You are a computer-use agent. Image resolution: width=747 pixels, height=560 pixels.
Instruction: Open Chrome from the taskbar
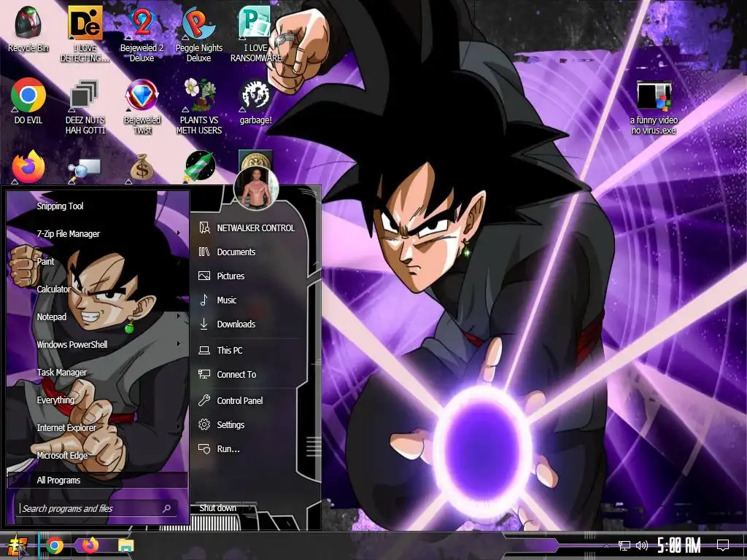tap(55, 545)
